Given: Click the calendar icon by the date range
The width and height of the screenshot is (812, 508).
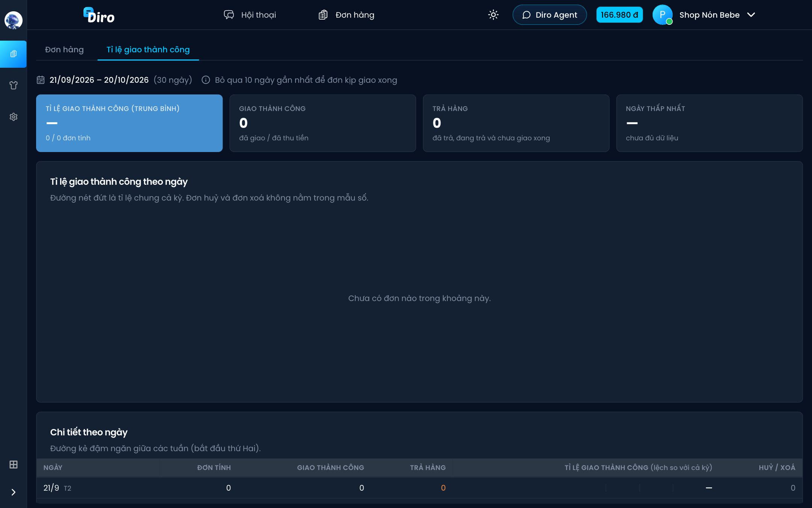Looking at the screenshot, I should [x=41, y=80].
